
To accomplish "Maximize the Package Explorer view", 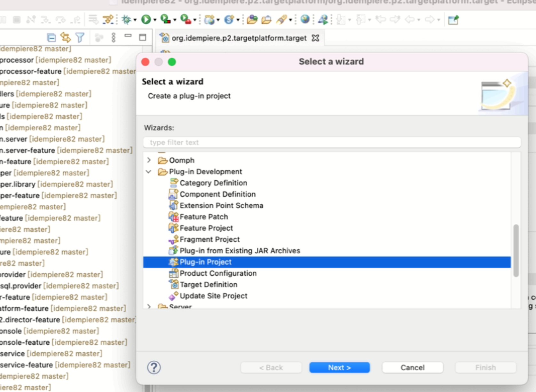I will (143, 37).
